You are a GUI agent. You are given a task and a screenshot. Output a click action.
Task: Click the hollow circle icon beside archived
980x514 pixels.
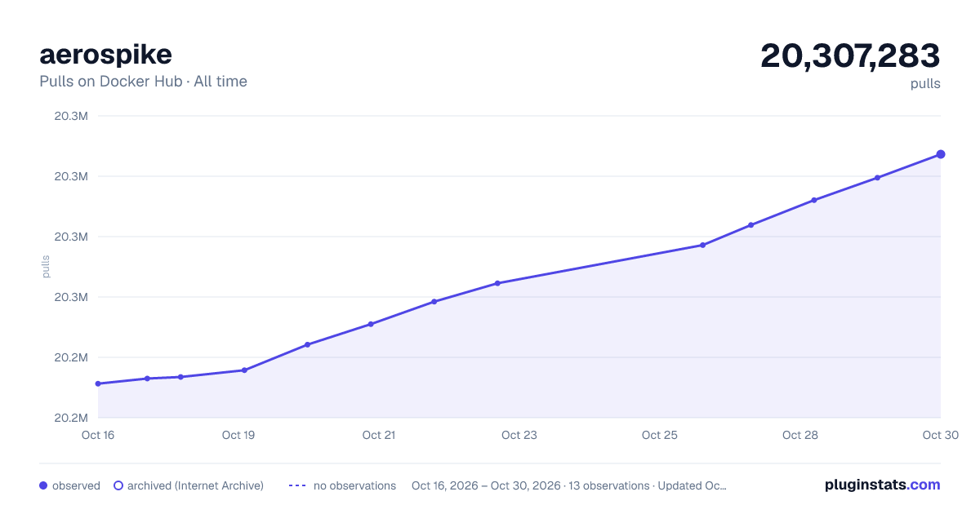pos(118,485)
